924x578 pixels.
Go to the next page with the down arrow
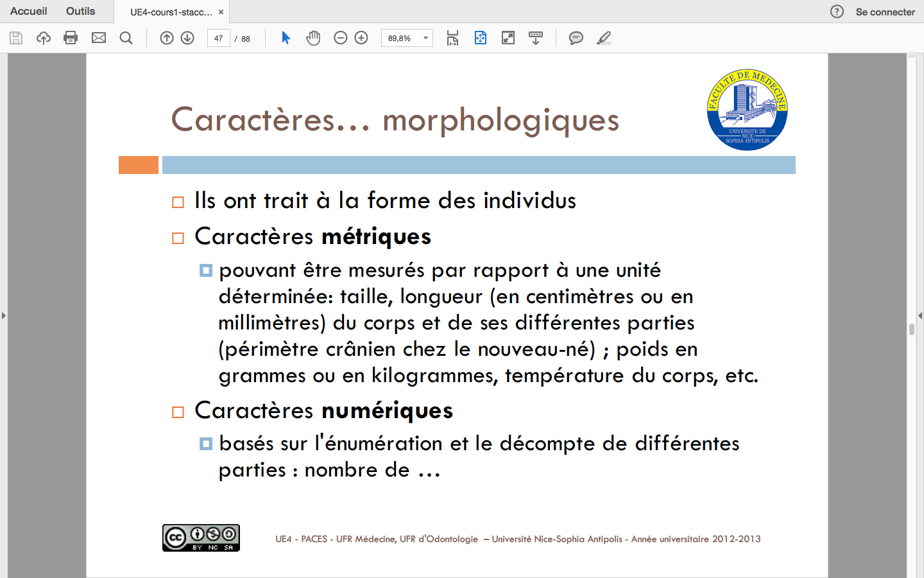tap(187, 38)
